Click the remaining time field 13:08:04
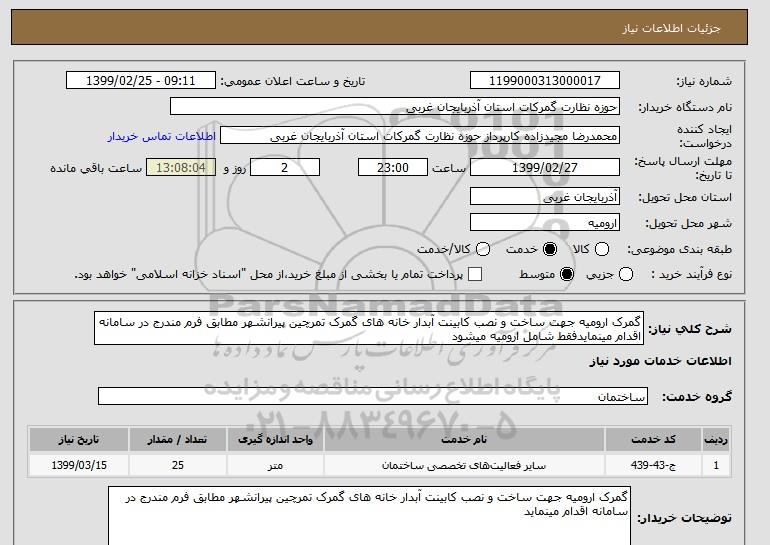 click(x=181, y=167)
